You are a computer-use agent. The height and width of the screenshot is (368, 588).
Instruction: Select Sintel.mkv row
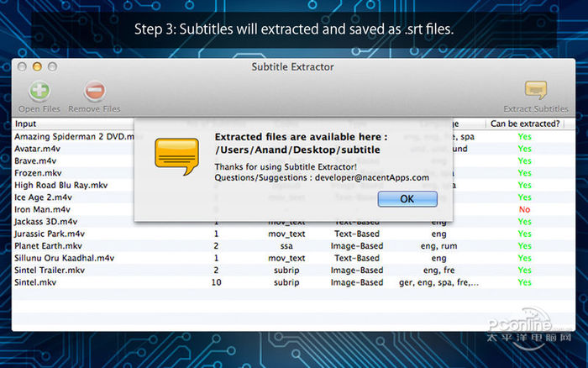click(x=294, y=282)
